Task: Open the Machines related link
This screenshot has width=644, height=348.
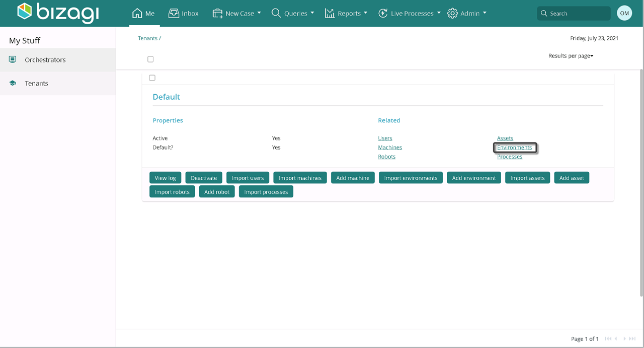Action: 390,148
